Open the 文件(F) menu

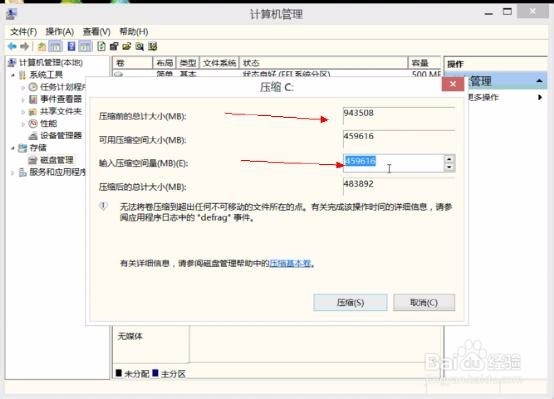click(23, 32)
